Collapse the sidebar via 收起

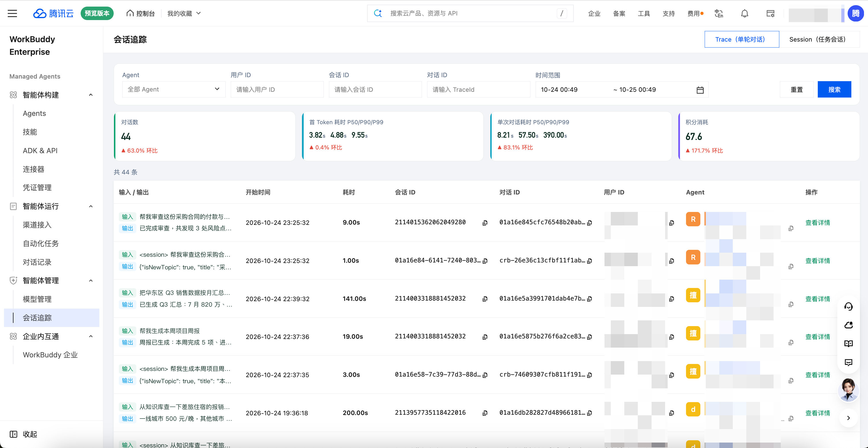coord(24,434)
